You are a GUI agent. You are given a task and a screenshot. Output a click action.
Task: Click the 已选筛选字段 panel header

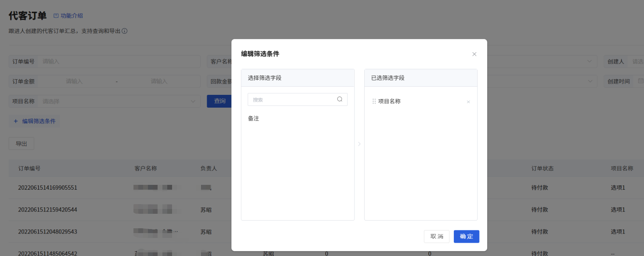click(421, 78)
